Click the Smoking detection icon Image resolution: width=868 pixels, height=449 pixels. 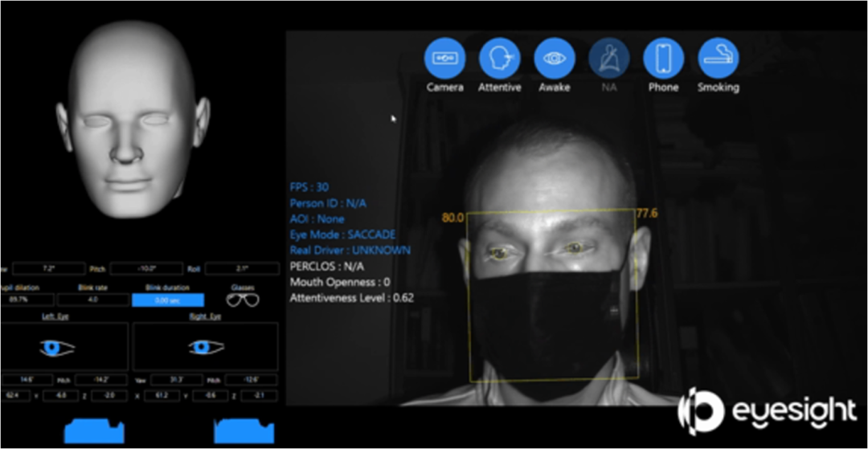coord(718,58)
